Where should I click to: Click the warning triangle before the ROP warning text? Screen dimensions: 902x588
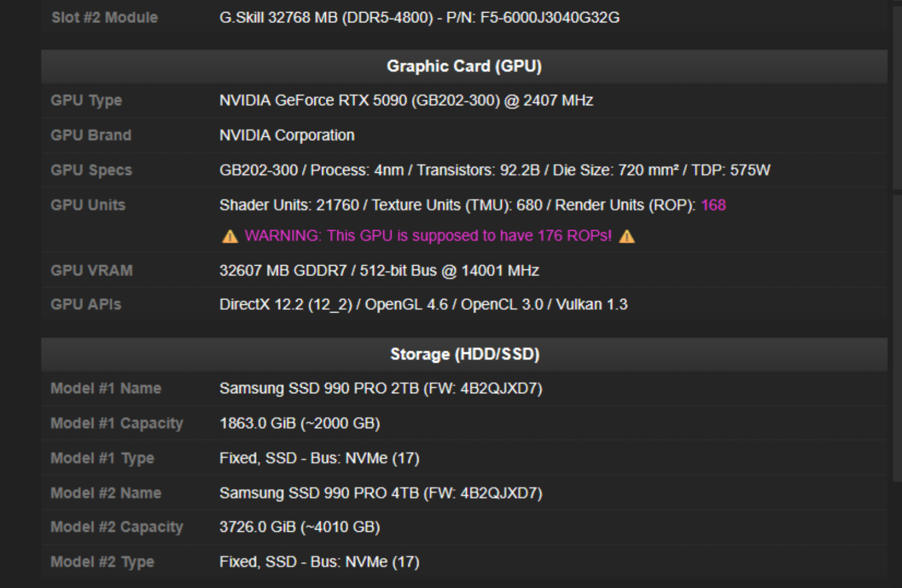coord(229,236)
